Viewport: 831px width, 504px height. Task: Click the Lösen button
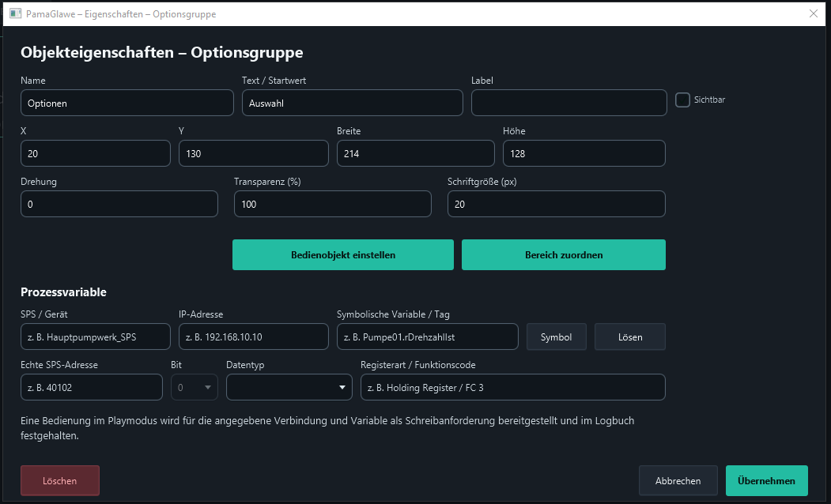[x=630, y=337]
